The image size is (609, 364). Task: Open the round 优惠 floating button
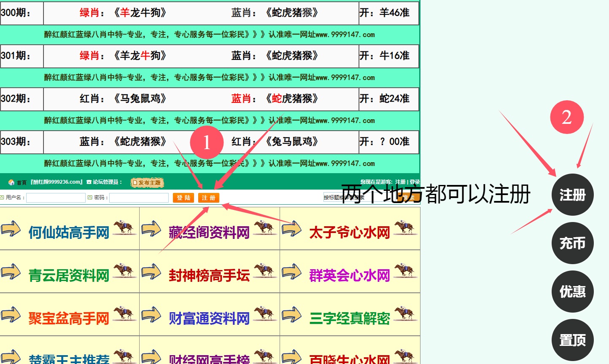pyautogui.click(x=572, y=292)
